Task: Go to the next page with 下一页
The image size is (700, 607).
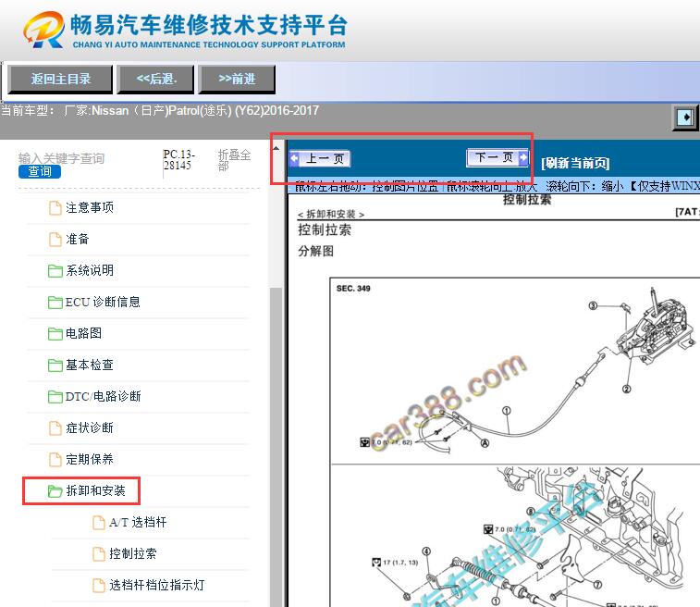Action: (497, 157)
